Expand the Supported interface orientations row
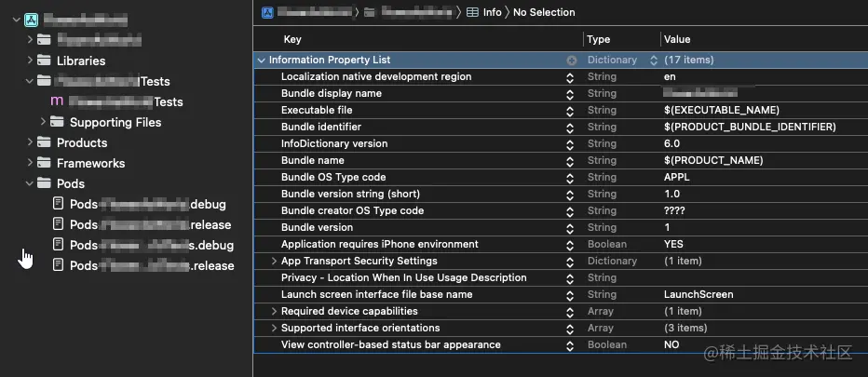The width and height of the screenshot is (868, 377). click(x=274, y=328)
